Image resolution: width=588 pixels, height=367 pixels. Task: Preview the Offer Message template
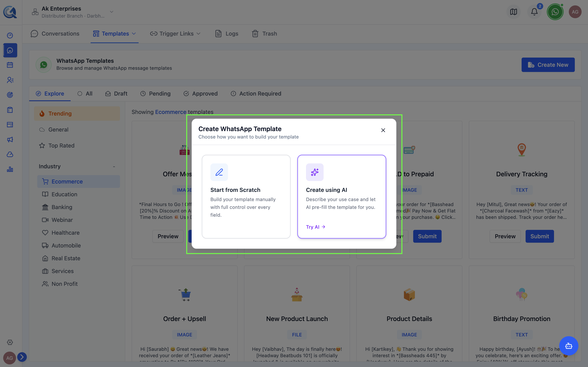point(168,236)
